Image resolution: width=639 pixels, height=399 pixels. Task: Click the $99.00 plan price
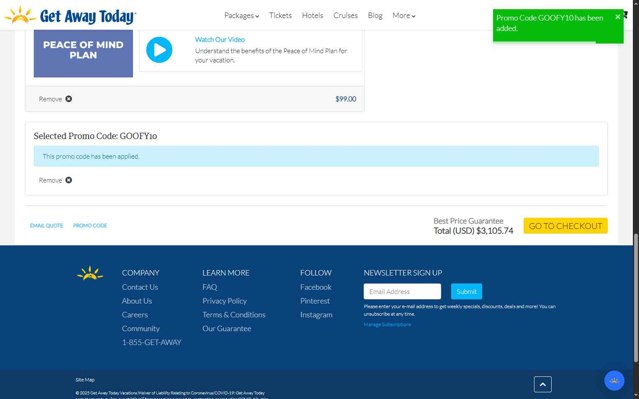click(x=346, y=99)
